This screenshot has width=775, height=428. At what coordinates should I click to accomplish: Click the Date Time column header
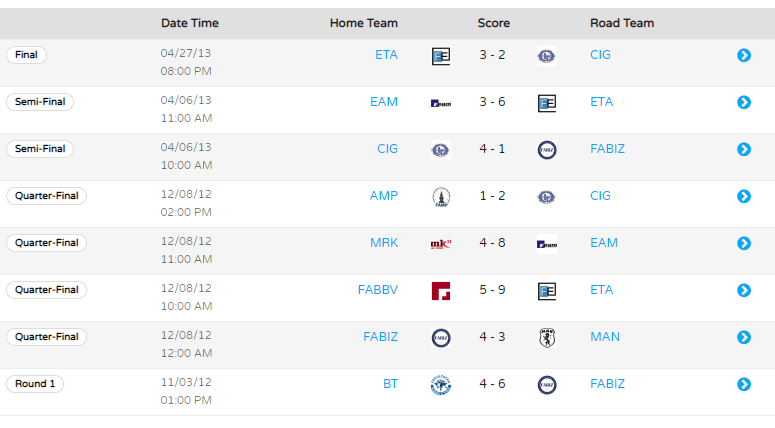190,23
